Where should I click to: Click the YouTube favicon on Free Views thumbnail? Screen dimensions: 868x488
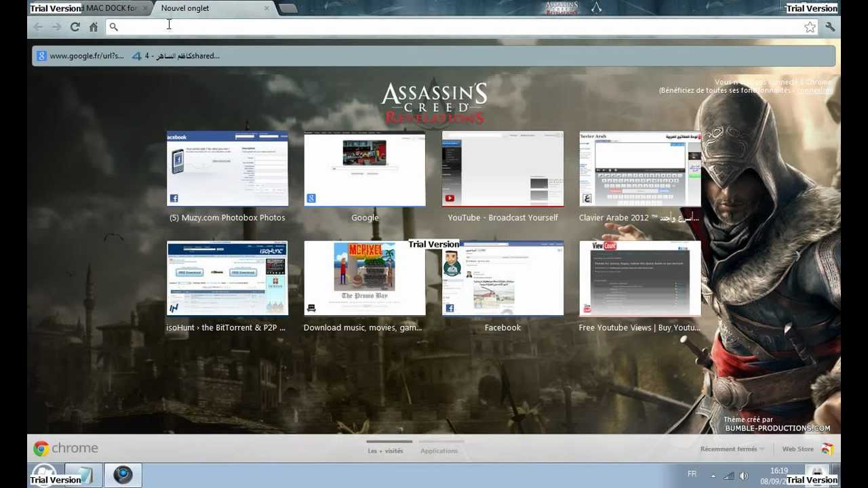[x=587, y=308]
